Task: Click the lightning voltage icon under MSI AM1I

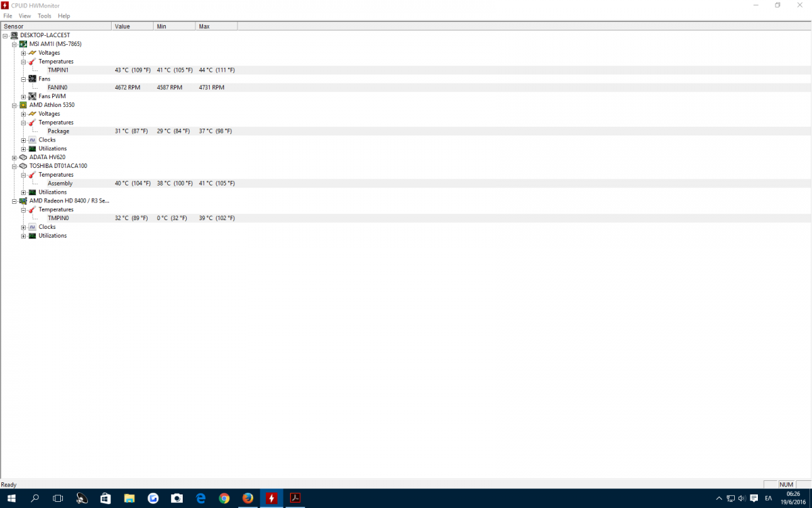Action: pos(32,53)
